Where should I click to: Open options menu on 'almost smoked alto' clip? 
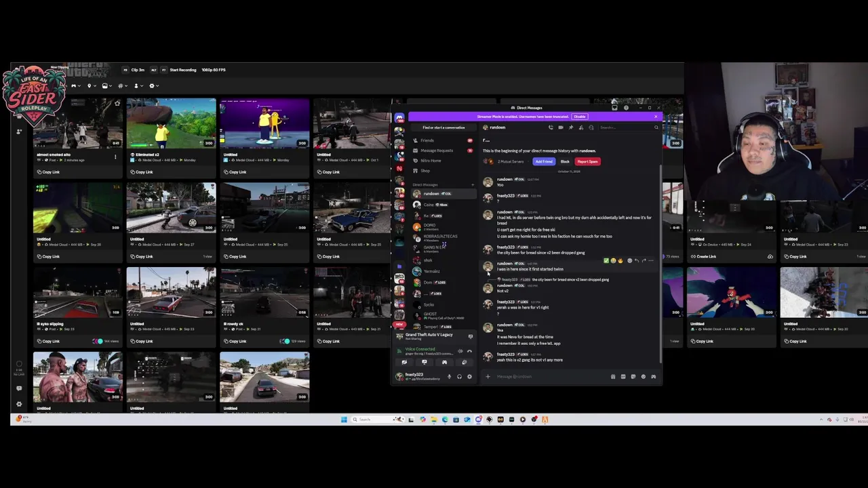(x=115, y=157)
